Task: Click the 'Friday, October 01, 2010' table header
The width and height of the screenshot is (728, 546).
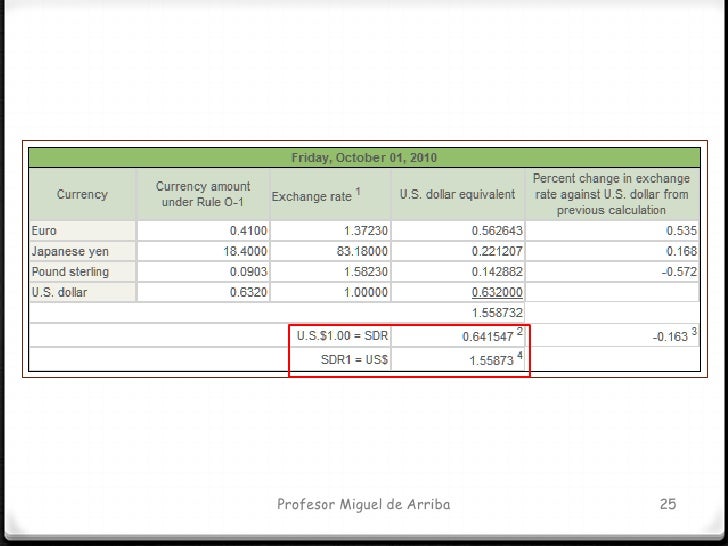Action: click(364, 158)
